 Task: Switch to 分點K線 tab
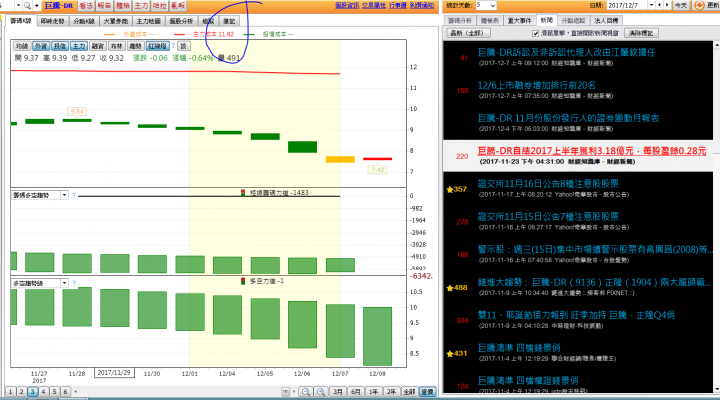pyautogui.click(x=84, y=21)
